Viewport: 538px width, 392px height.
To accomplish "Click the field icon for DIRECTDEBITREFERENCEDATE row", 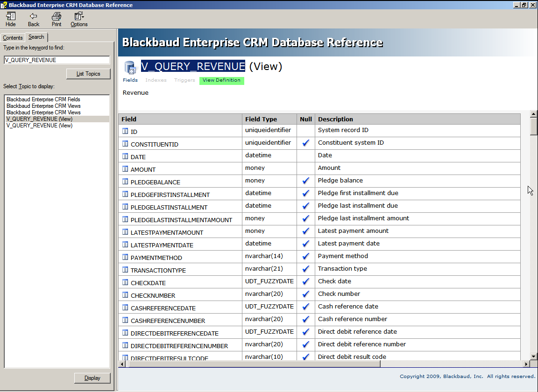I will (125, 333).
